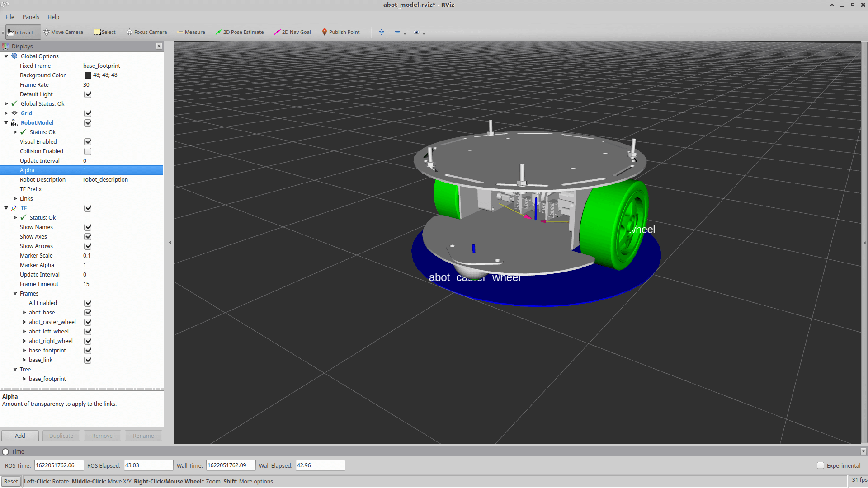Open the File menu
This screenshot has width=868, height=488.
click(9, 17)
